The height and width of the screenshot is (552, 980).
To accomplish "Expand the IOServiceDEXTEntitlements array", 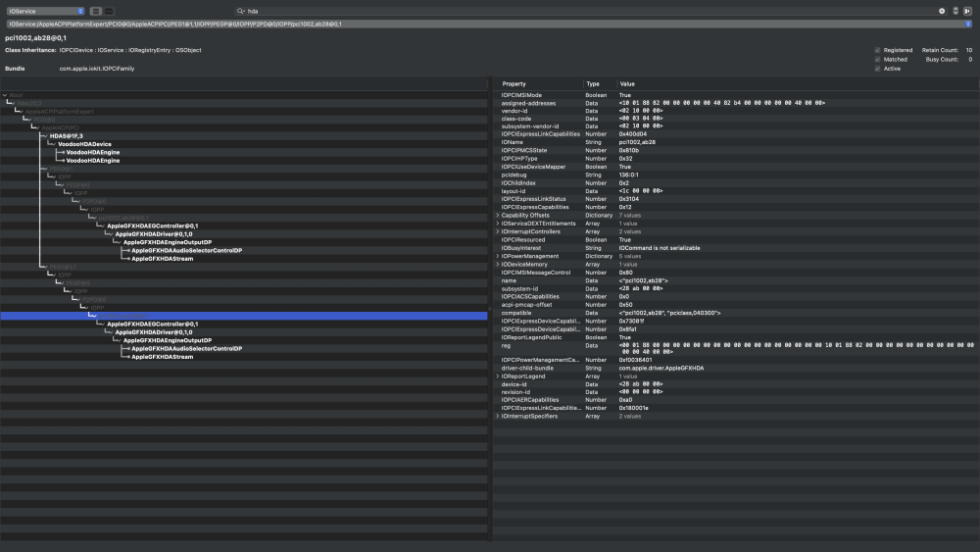I will pos(498,224).
